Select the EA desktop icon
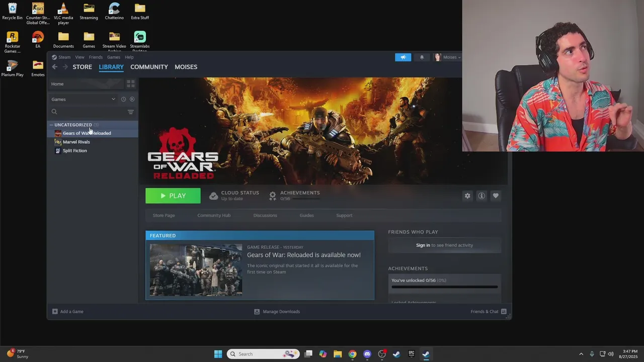Image resolution: width=644 pixels, height=362 pixels. (38, 40)
